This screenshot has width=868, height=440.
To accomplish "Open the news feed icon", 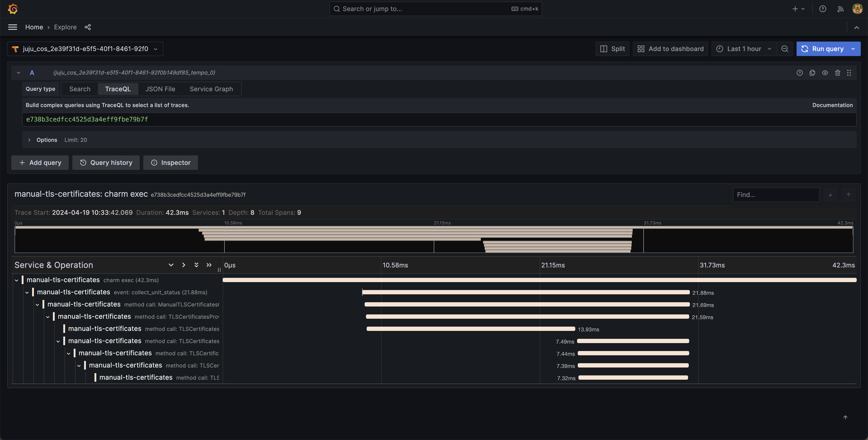I will tap(840, 9).
